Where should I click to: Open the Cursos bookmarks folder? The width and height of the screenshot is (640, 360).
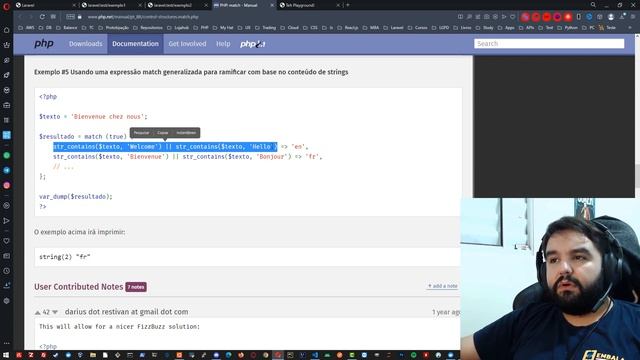click(418, 28)
